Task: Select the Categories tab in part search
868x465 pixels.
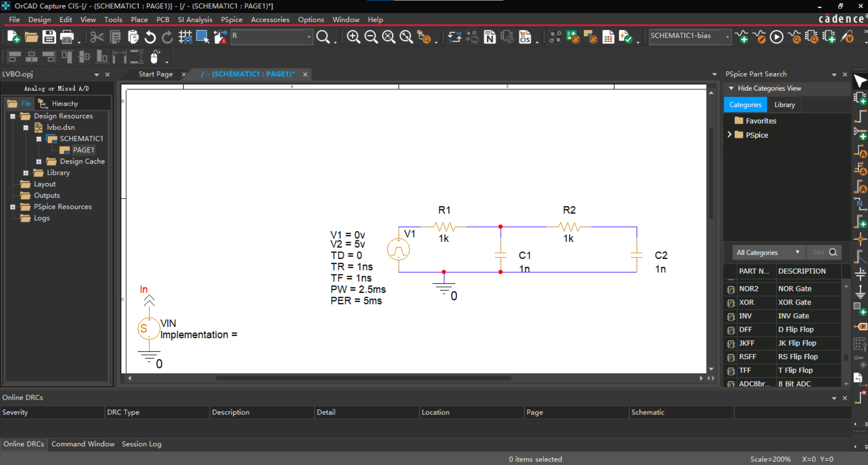Action: click(745, 105)
